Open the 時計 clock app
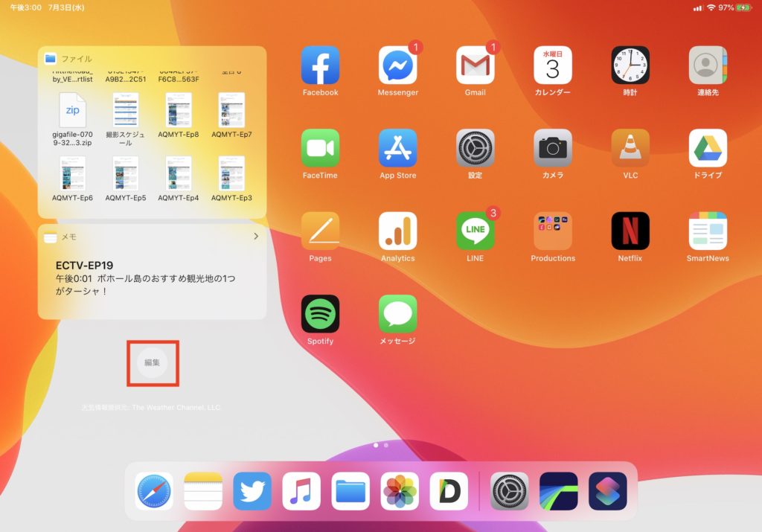762x532 pixels. [630, 65]
